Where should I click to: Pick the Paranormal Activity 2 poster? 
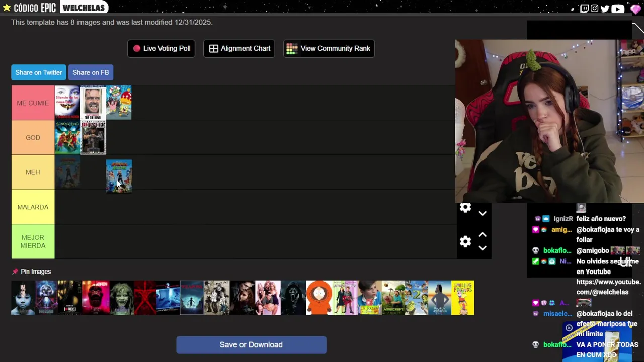point(168,298)
